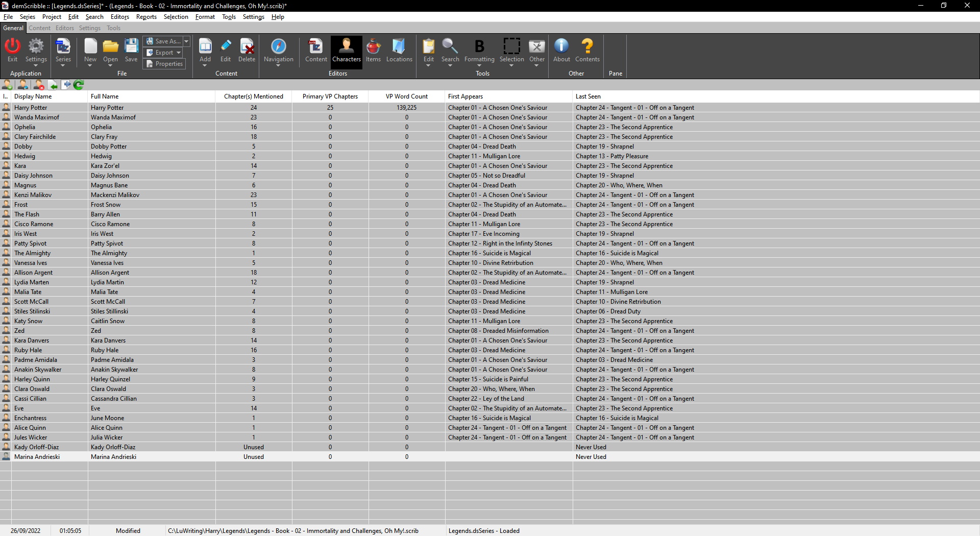Click the file path in status bar

293,531
